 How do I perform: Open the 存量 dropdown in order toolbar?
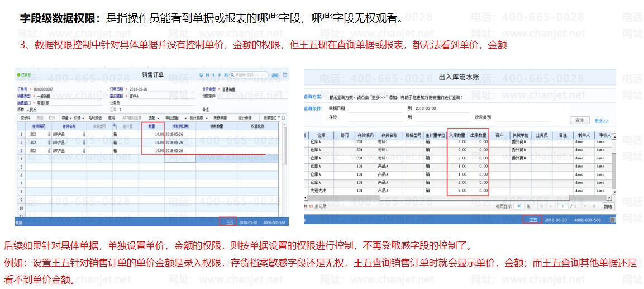(65, 118)
